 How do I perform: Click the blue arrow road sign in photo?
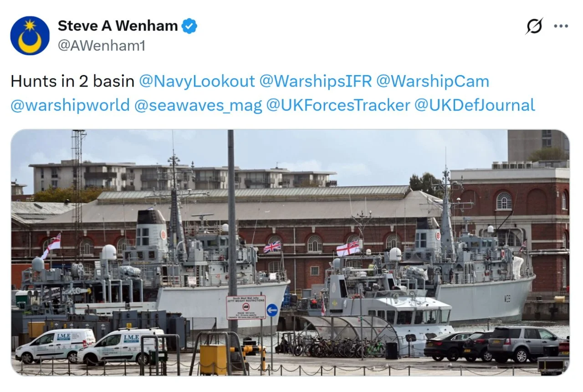(x=272, y=310)
